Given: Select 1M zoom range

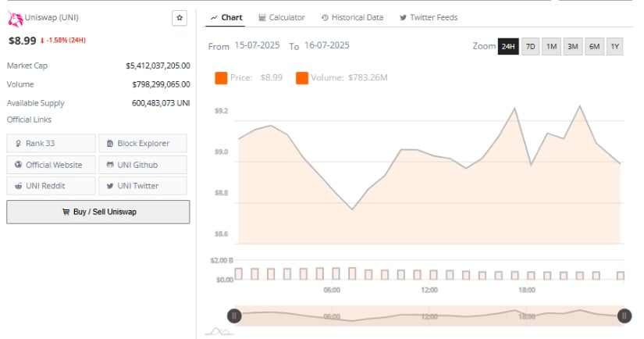Looking at the screenshot, I should point(551,46).
